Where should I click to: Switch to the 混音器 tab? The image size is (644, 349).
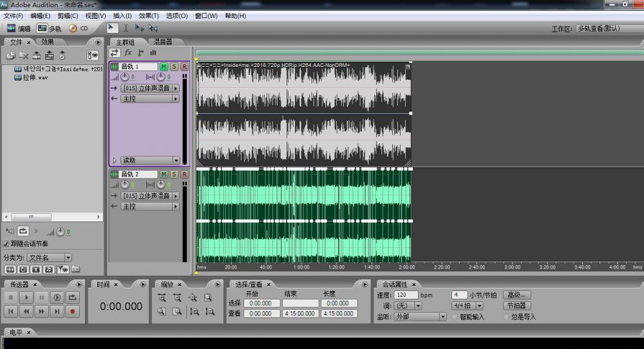pos(163,42)
